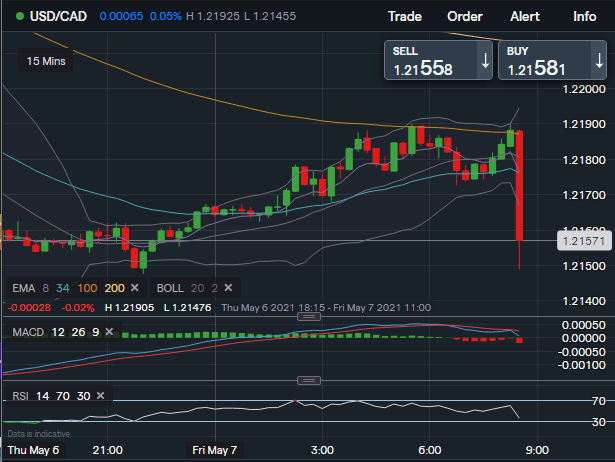Remove the RSI indicator with its X
This screenshot has width=615, height=462.
coord(100,395)
